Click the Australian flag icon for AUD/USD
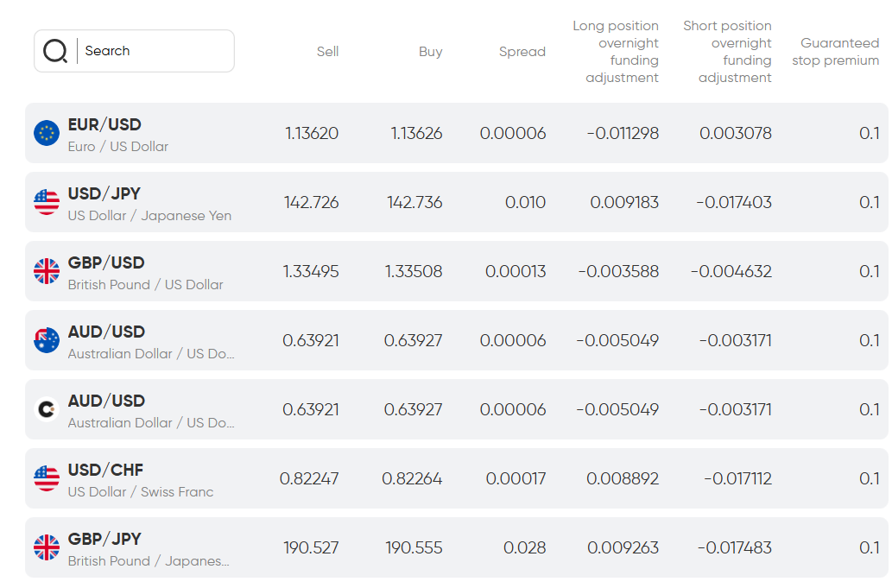892x588 pixels. point(47,340)
